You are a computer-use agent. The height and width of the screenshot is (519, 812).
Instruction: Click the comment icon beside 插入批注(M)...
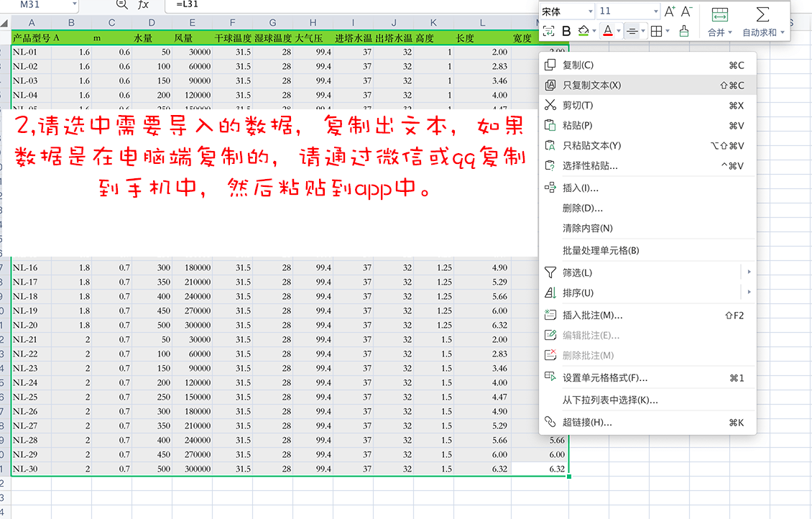click(x=550, y=315)
